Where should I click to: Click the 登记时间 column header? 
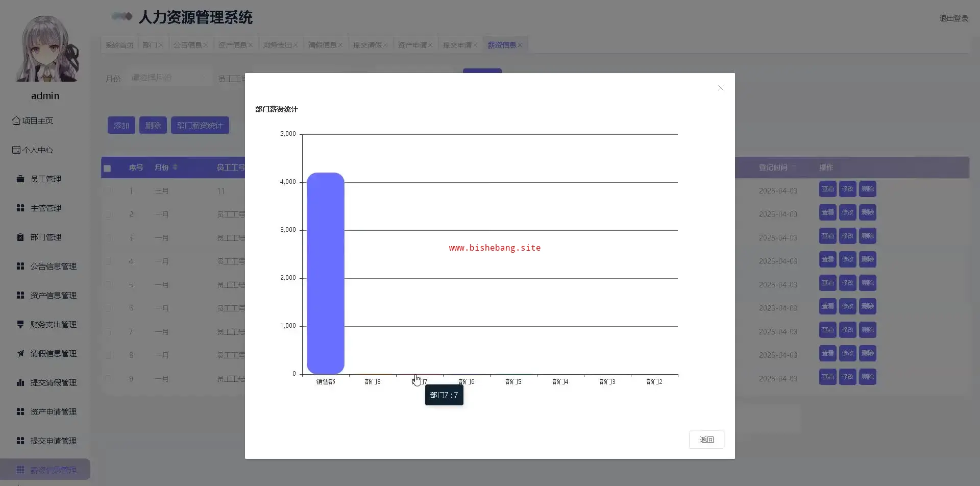click(773, 167)
